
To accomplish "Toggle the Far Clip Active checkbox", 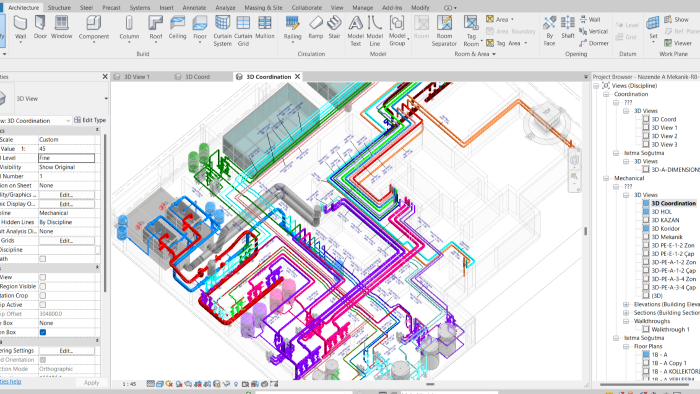I will click(43, 305).
